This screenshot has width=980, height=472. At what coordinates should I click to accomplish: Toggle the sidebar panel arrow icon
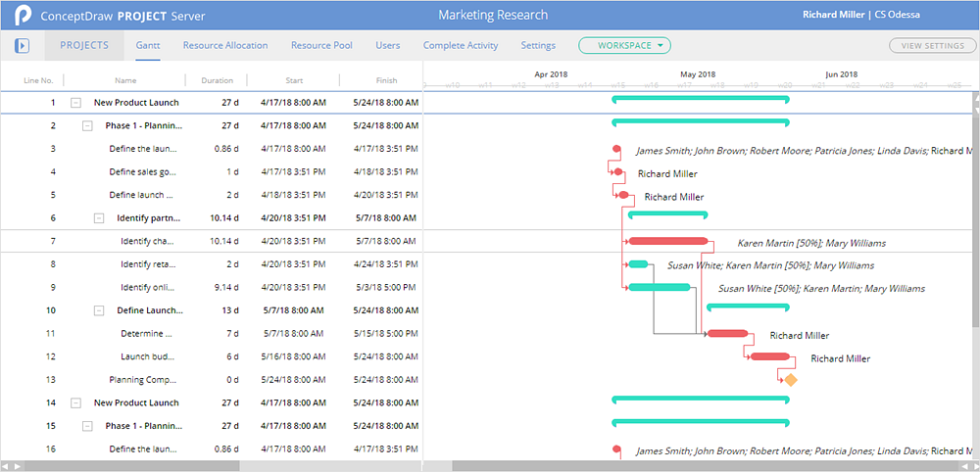coord(23,46)
